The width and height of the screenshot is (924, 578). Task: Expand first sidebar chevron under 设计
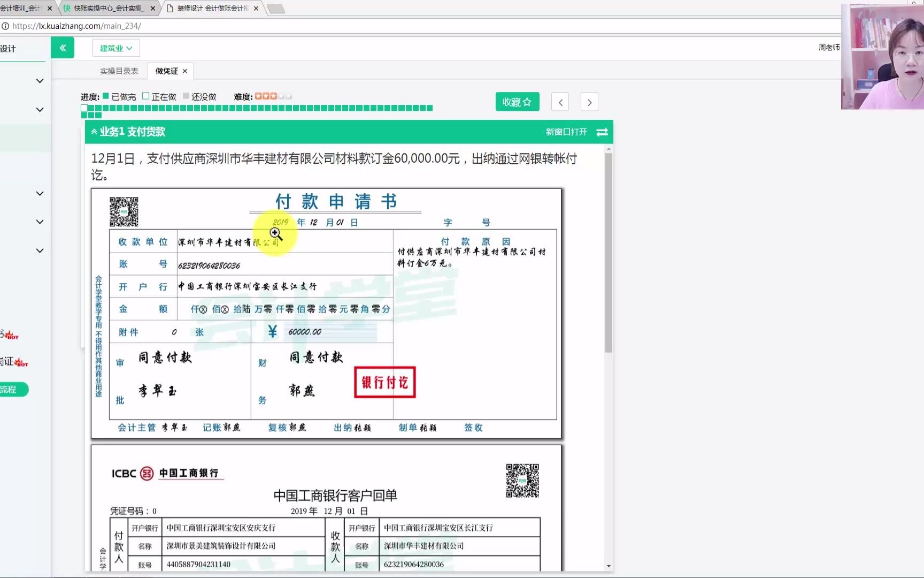coord(40,81)
